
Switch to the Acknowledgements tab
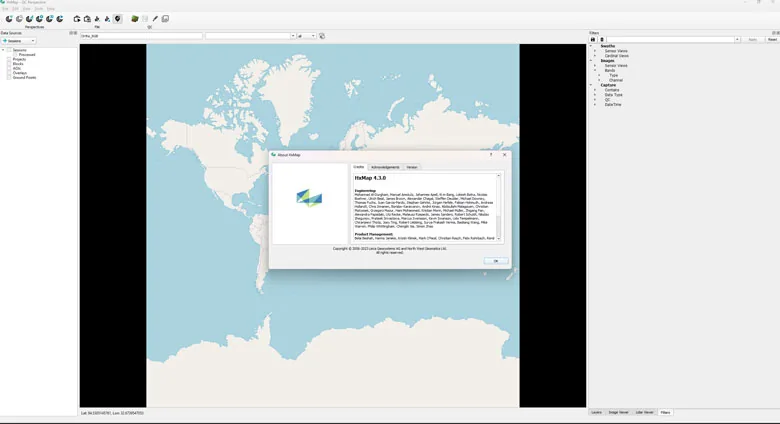click(385, 167)
